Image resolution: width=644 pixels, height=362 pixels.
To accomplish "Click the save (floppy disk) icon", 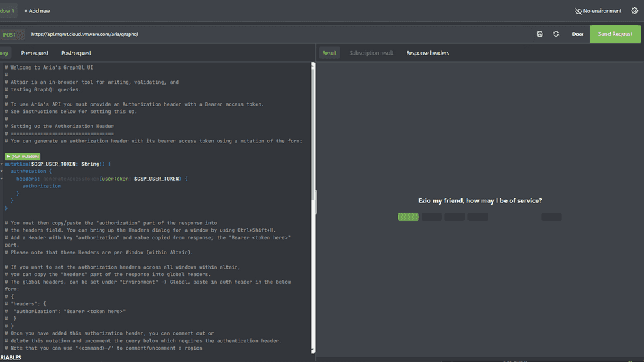I will coord(540,34).
